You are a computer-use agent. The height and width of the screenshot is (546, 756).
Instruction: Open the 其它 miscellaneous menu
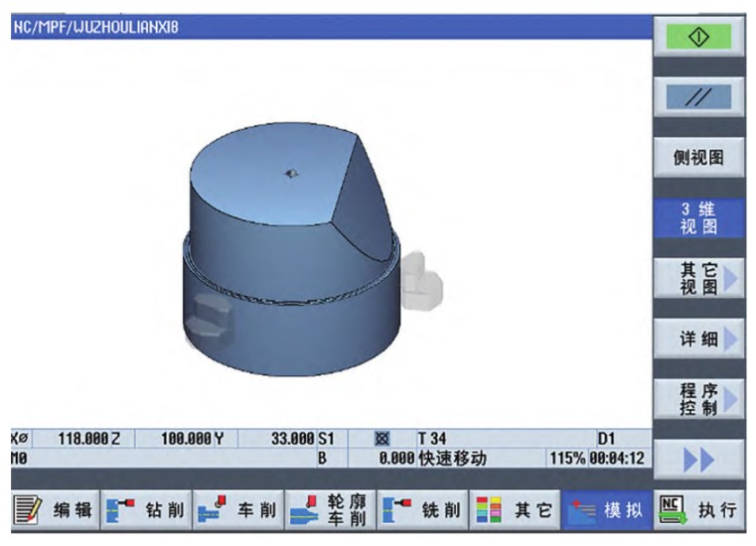pos(515,509)
